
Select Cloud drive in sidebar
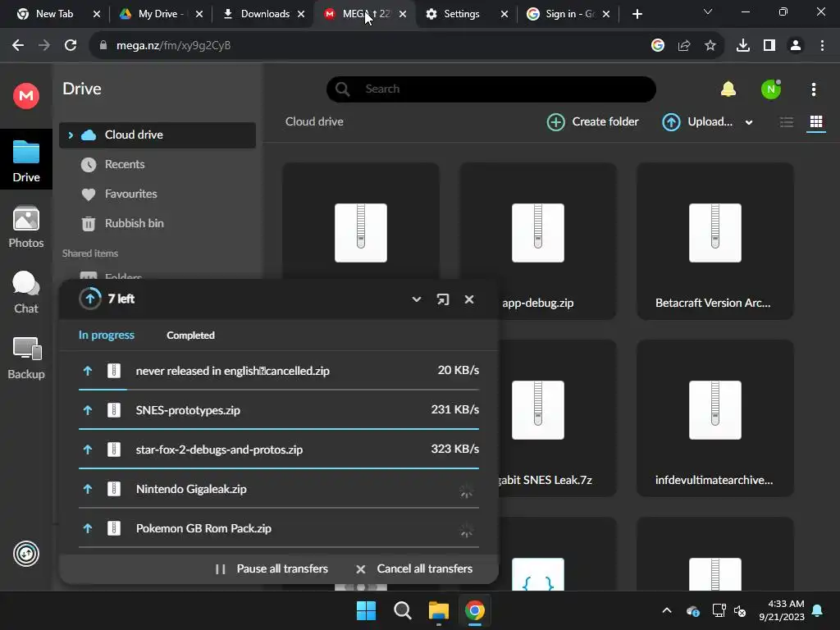coord(157,135)
